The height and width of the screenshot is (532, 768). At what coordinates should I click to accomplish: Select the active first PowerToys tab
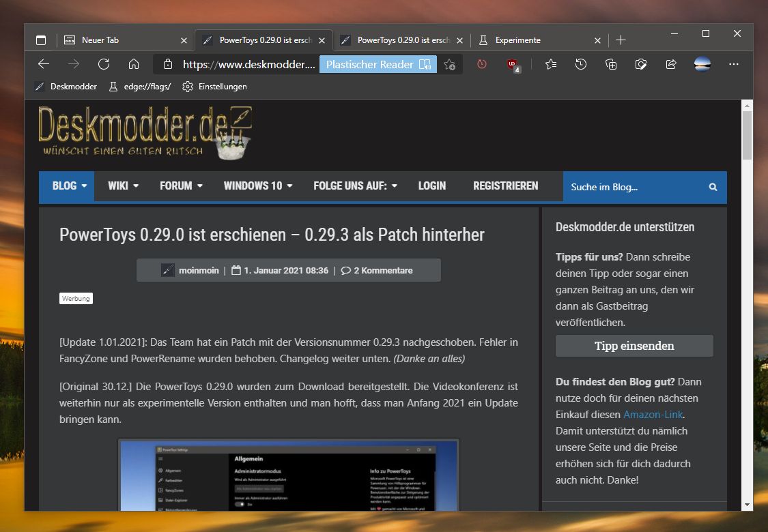[x=264, y=40]
